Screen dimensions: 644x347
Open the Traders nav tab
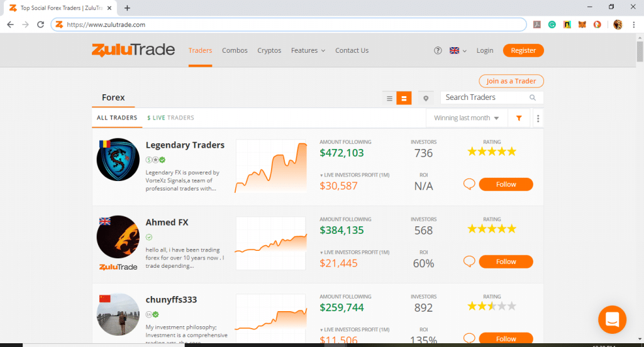coord(200,50)
